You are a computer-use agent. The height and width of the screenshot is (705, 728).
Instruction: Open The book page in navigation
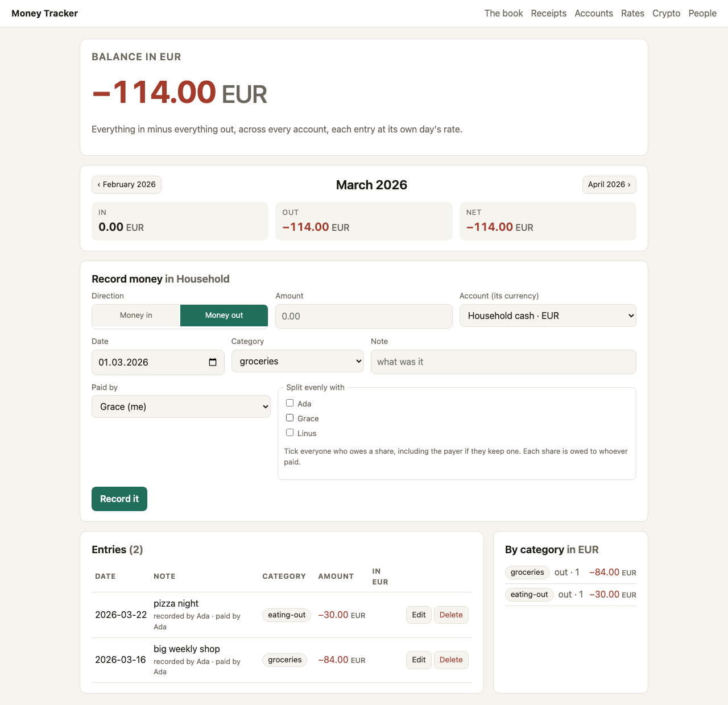tap(503, 13)
